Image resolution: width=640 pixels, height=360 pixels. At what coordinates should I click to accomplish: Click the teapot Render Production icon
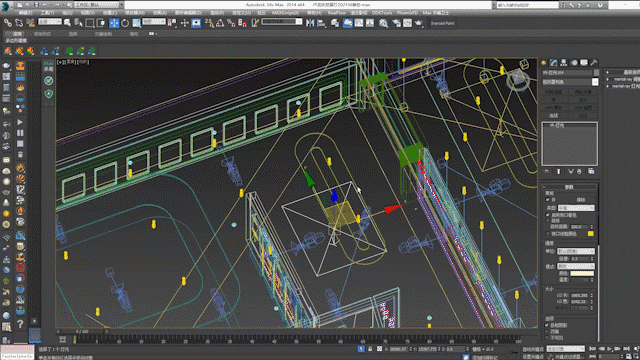pos(419,23)
